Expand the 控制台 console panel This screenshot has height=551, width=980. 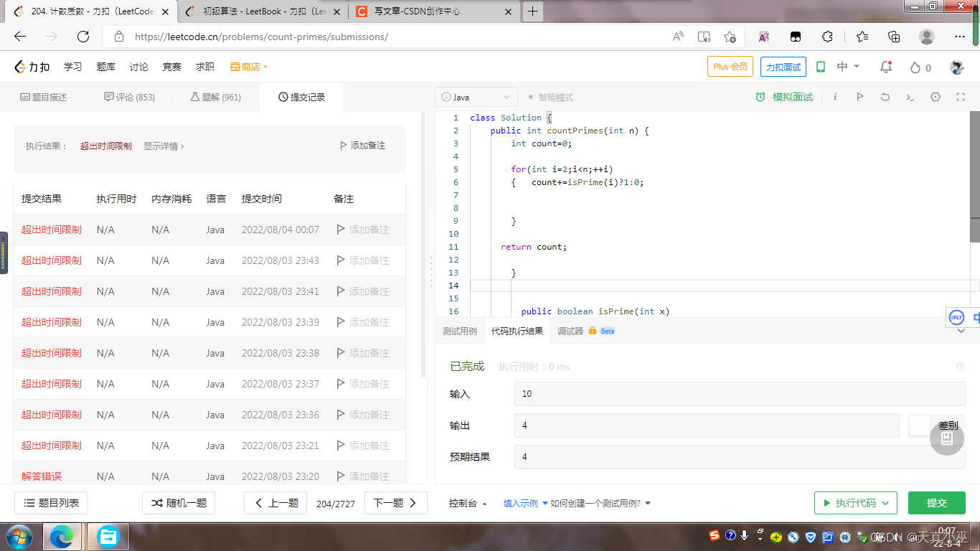[468, 504]
